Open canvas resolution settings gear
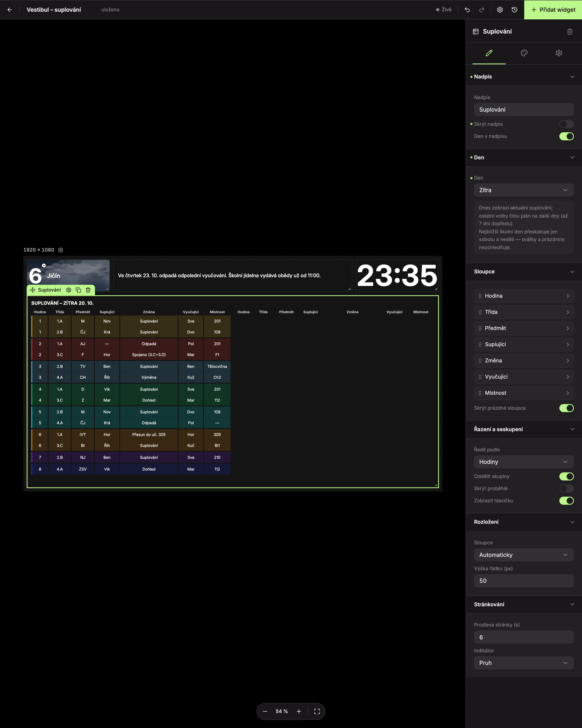 tap(61, 250)
